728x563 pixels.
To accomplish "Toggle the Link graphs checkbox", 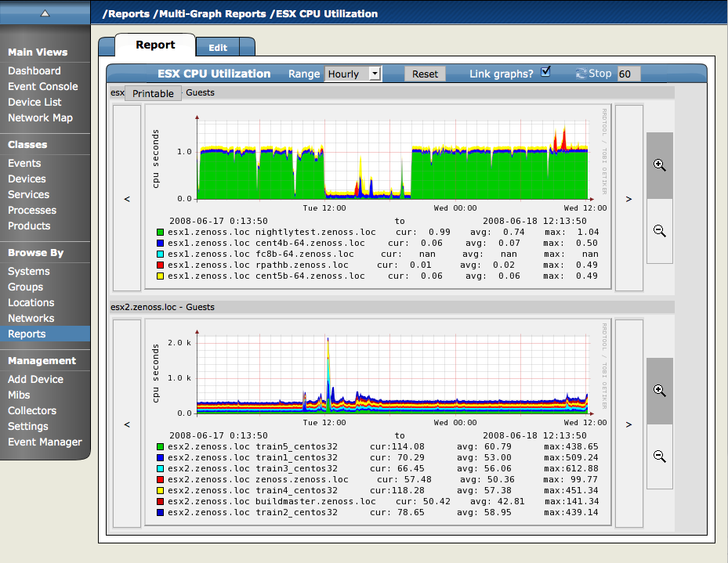I will click(546, 72).
